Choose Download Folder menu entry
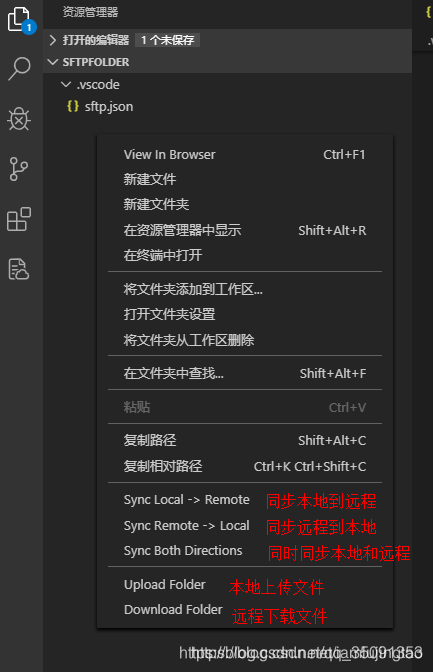433x672 pixels. 173,609
